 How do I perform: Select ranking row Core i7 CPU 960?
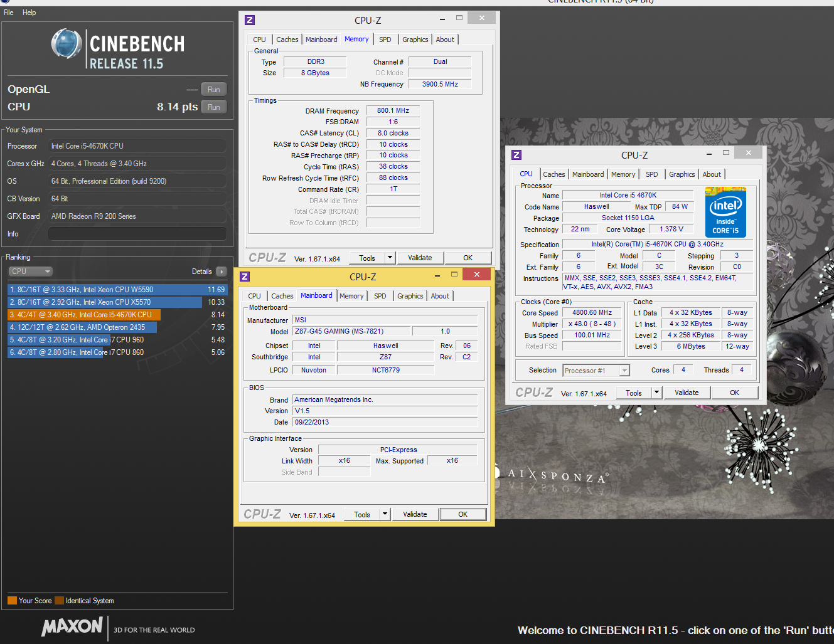tap(117, 340)
